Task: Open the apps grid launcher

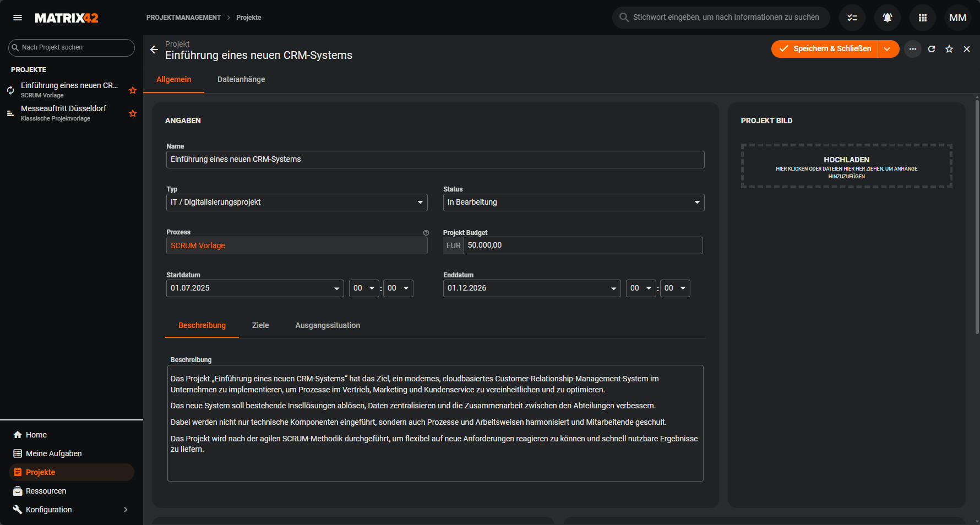Action: [923, 18]
